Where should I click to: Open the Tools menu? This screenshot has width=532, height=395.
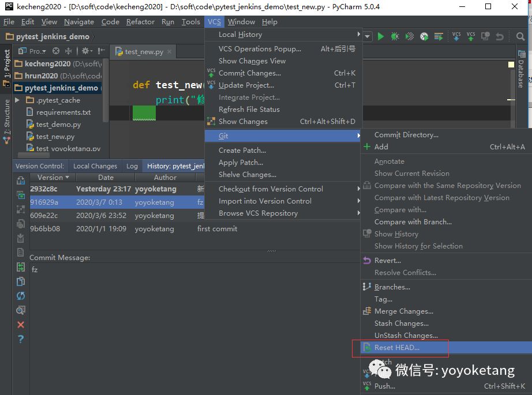click(x=190, y=22)
